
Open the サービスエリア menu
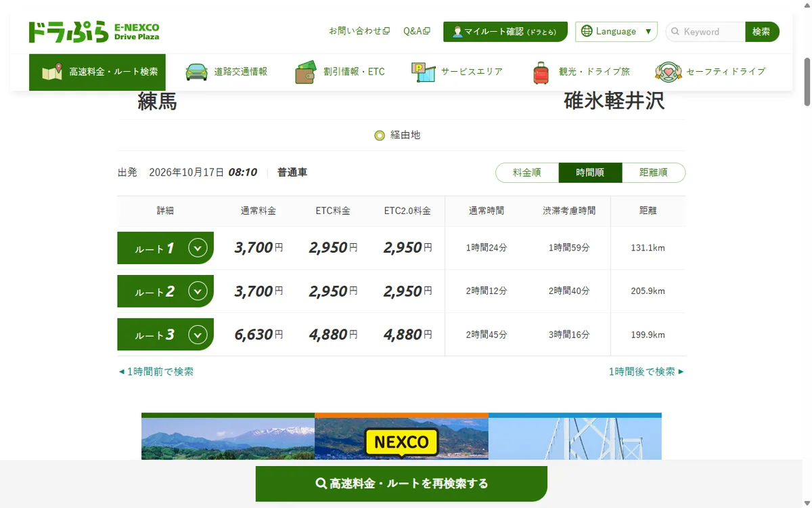[x=457, y=72]
